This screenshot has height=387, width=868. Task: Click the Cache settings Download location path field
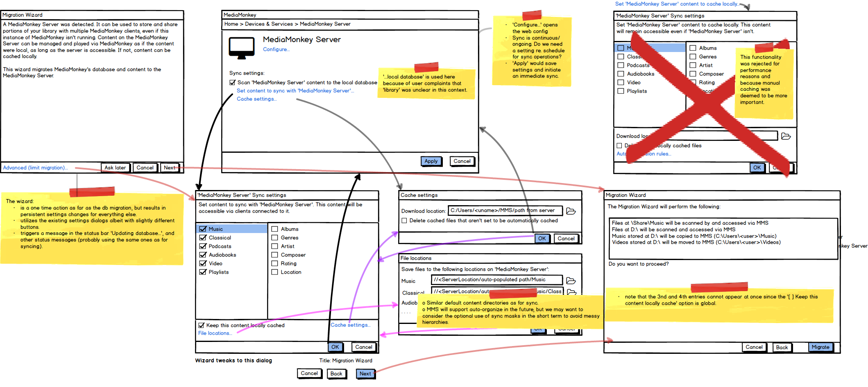pos(505,210)
